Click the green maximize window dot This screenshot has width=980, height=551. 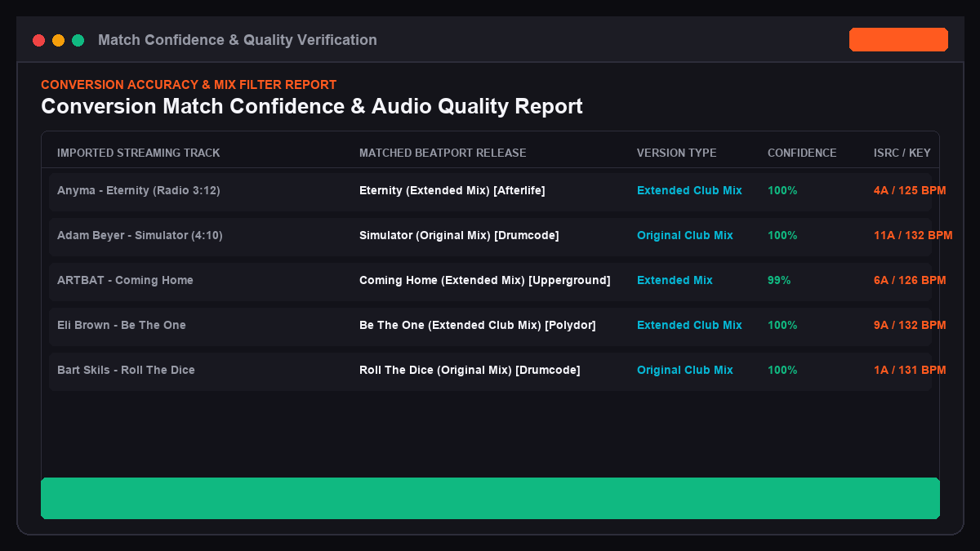pos(78,40)
